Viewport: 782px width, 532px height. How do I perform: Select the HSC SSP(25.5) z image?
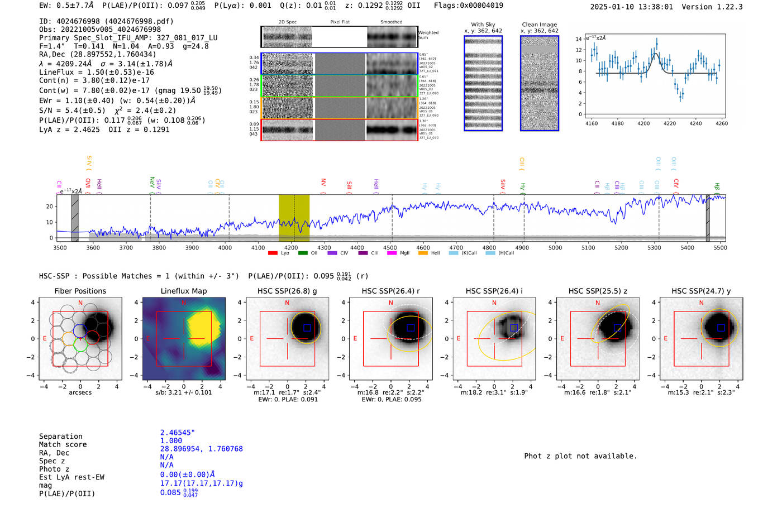[598, 338]
